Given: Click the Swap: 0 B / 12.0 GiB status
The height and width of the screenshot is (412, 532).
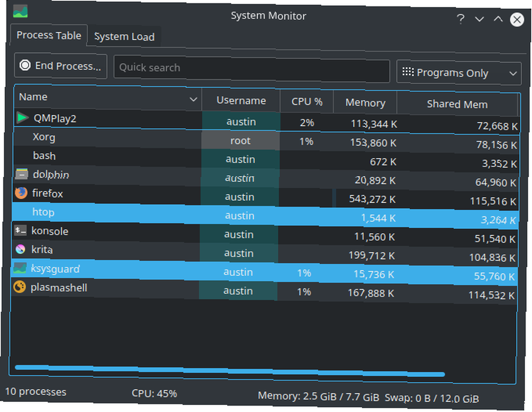Looking at the screenshot, I should [431, 398].
